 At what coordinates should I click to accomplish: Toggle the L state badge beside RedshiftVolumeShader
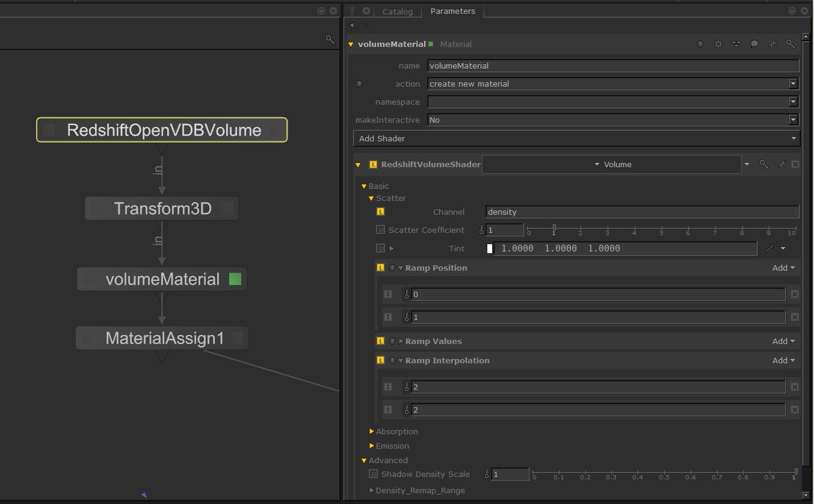373,164
